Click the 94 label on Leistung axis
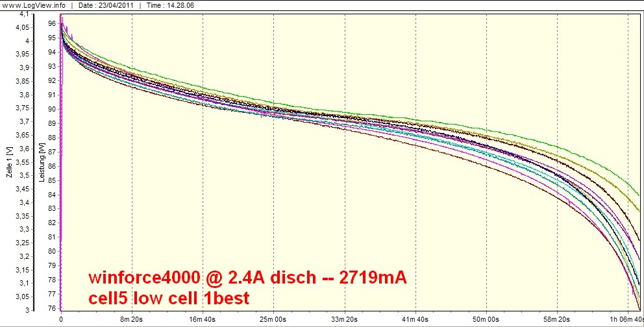The height and width of the screenshot is (327, 644). (x=52, y=52)
